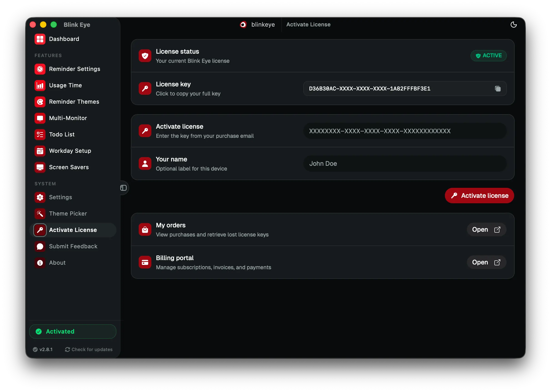The image size is (551, 392).
Task: Select Multi-Monitor in the sidebar
Action: coord(68,118)
